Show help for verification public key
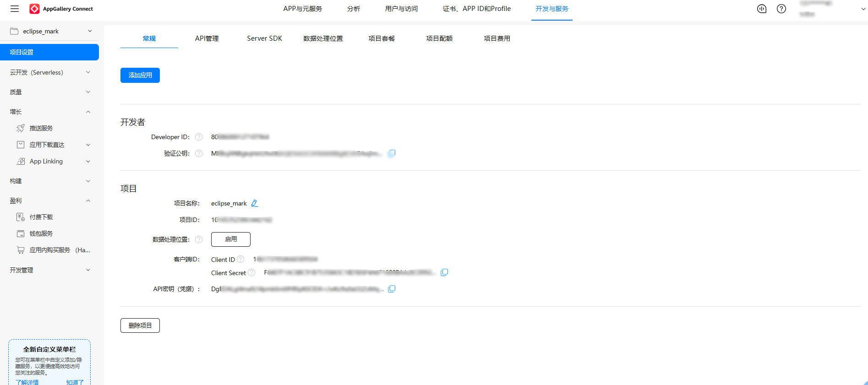This screenshot has width=868, height=385. click(x=199, y=153)
